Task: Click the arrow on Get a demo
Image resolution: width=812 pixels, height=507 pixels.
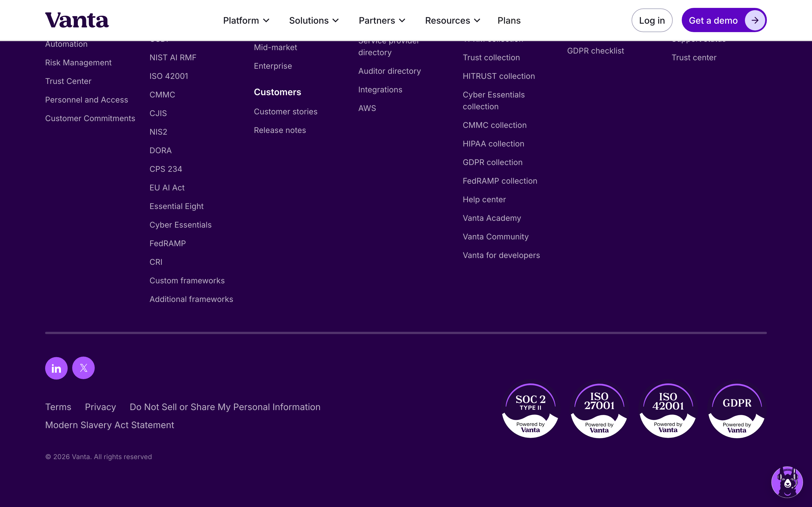Action: tap(754, 21)
